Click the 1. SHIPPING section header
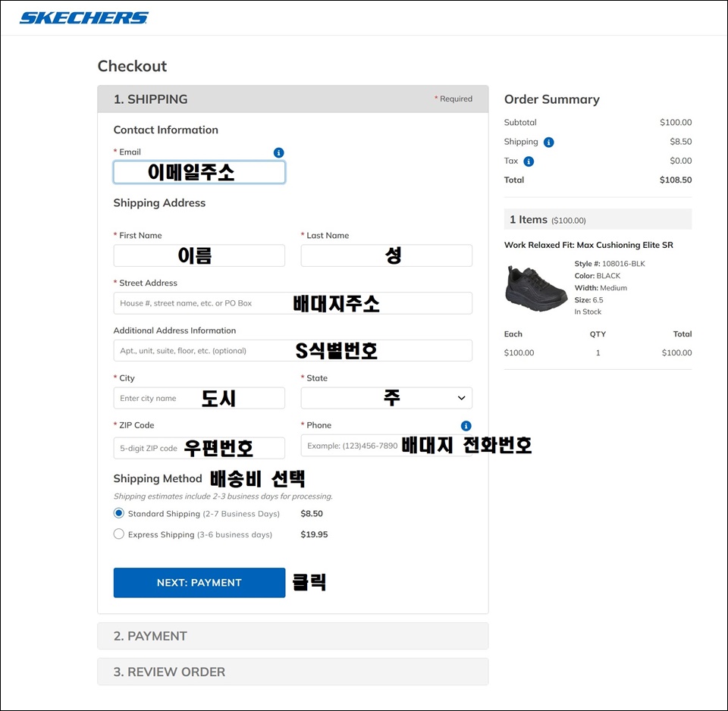 point(293,99)
